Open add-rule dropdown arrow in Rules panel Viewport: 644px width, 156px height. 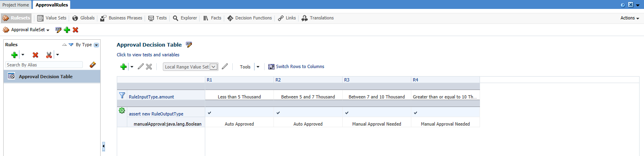[23, 55]
